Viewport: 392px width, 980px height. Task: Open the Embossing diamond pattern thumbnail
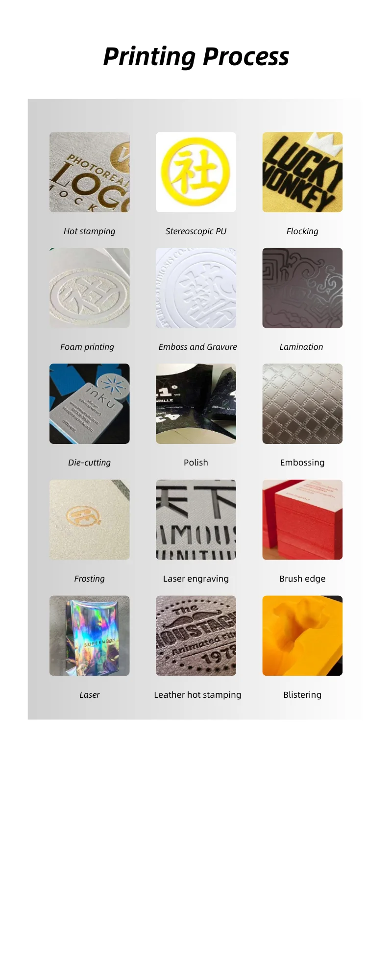pos(302,404)
